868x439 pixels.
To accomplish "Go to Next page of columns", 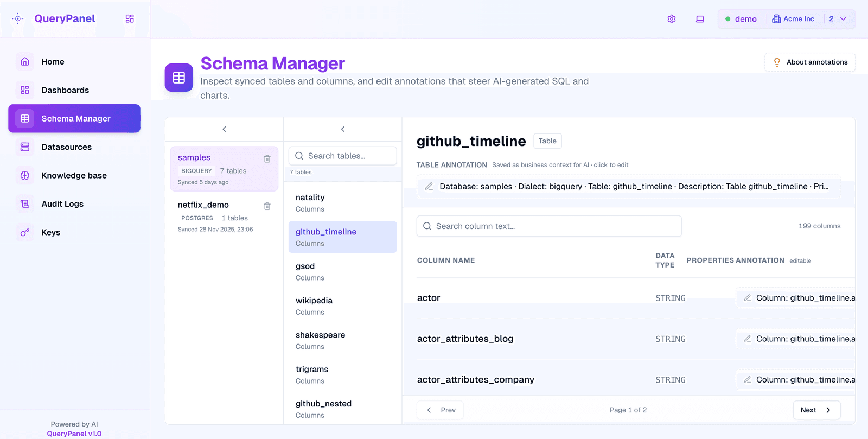I will pos(816,410).
